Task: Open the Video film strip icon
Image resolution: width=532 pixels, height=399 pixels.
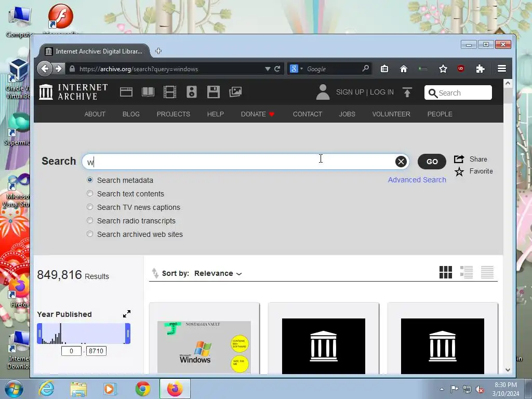Action: tap(170, 92)
